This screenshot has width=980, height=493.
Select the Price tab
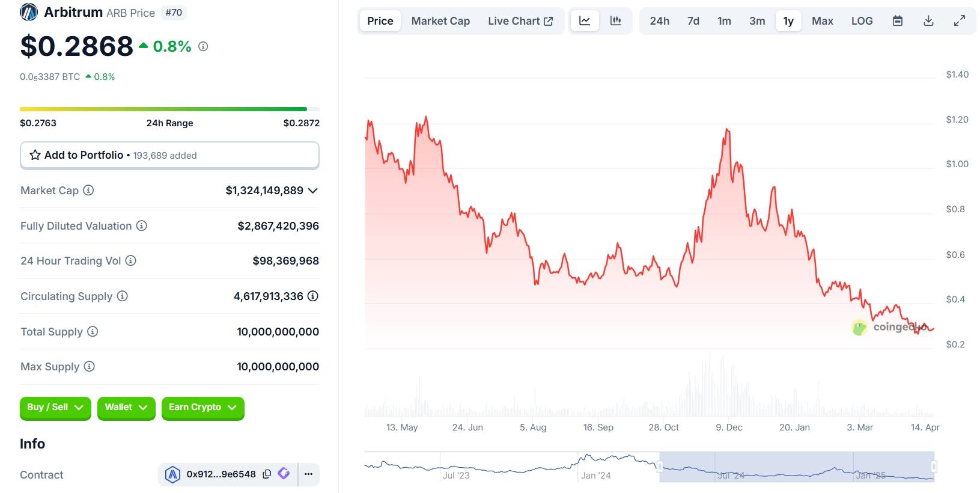click(380, 21)
